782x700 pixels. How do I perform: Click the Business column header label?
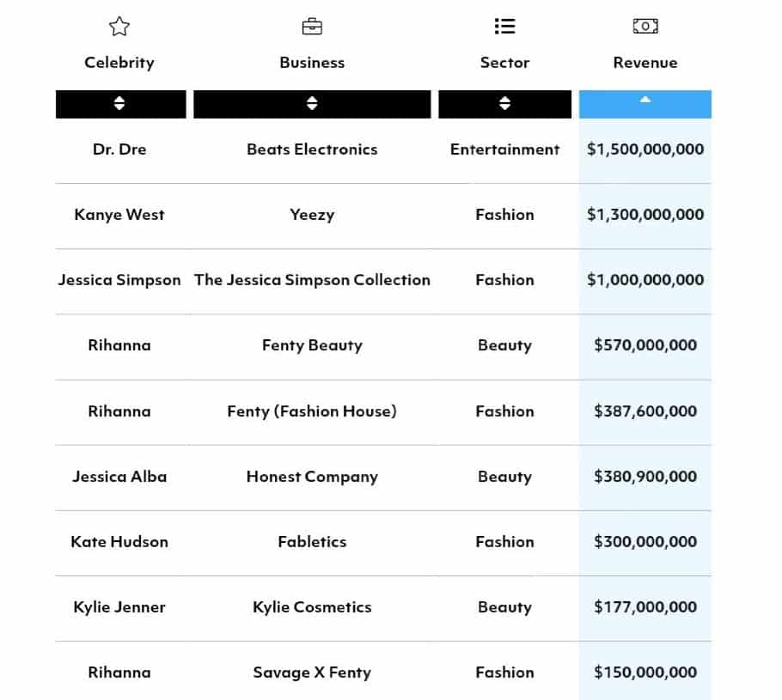coord(312,63)
